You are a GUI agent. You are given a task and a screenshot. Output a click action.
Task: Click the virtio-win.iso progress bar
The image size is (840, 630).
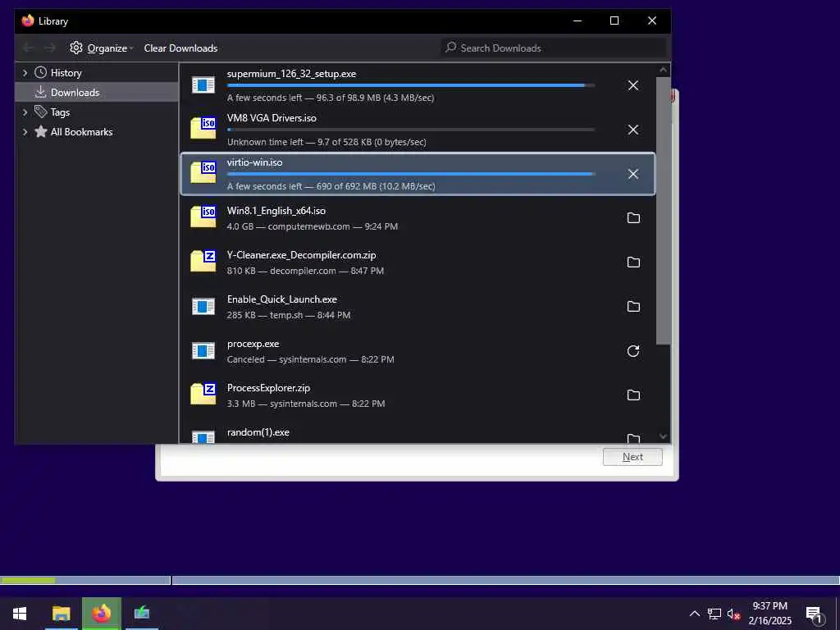coord(411,174)
